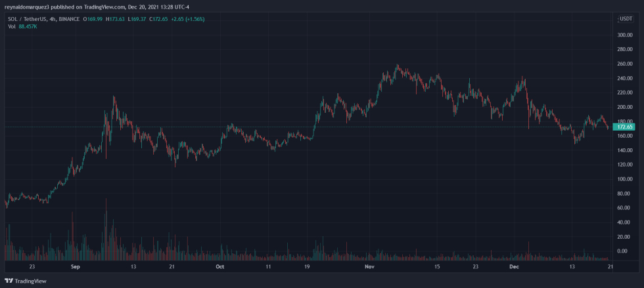Viewport: 644px width, 288px height.
Task: Select the Nov marker on time axis
Action: (x=369, y=266)
